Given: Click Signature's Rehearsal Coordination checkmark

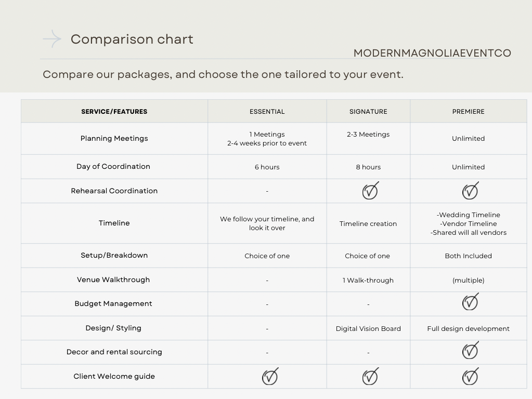Looking at the screenshot, I should pos(370,191).
